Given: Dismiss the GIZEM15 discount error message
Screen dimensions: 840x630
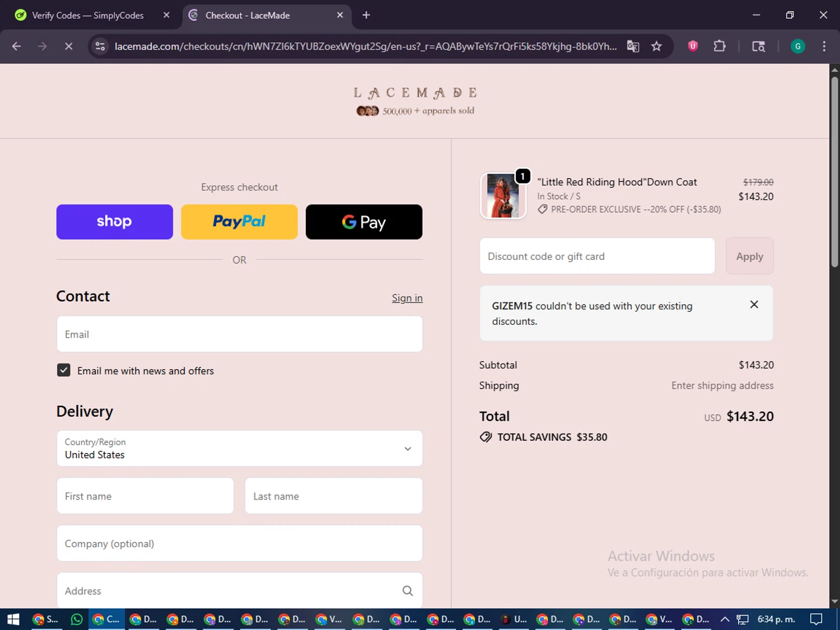Looking at the screenshot, I should (754, 304).
